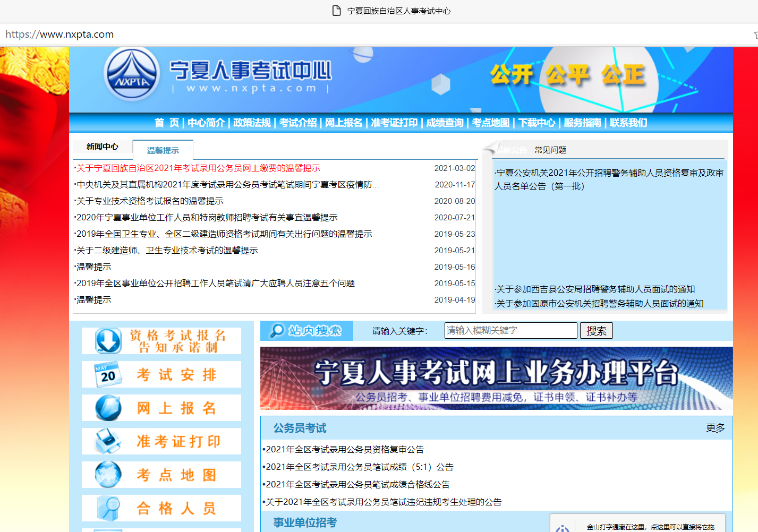Click the blue globe icon beside 网上报名
The height and width of the screenshot is (532, 758).
tap(108, 408)
